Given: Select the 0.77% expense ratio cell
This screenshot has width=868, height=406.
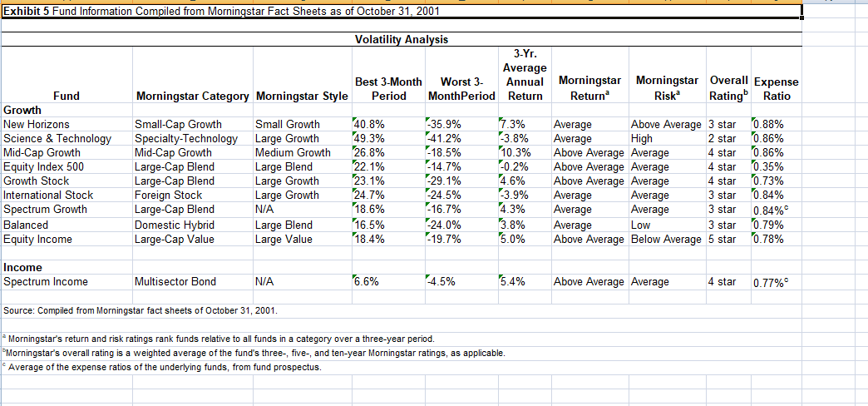Looking at the screenshot, I should point(776,282).
